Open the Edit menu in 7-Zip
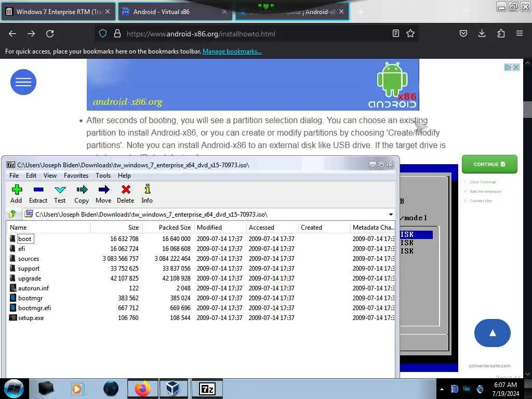 pos(31,176)
